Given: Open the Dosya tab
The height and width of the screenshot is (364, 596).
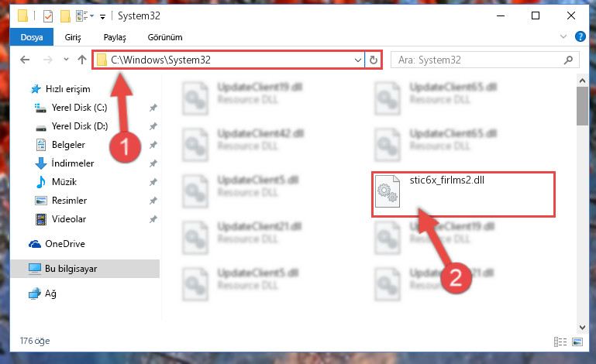Looking at the screenshot, I should (x=32, y=37).
